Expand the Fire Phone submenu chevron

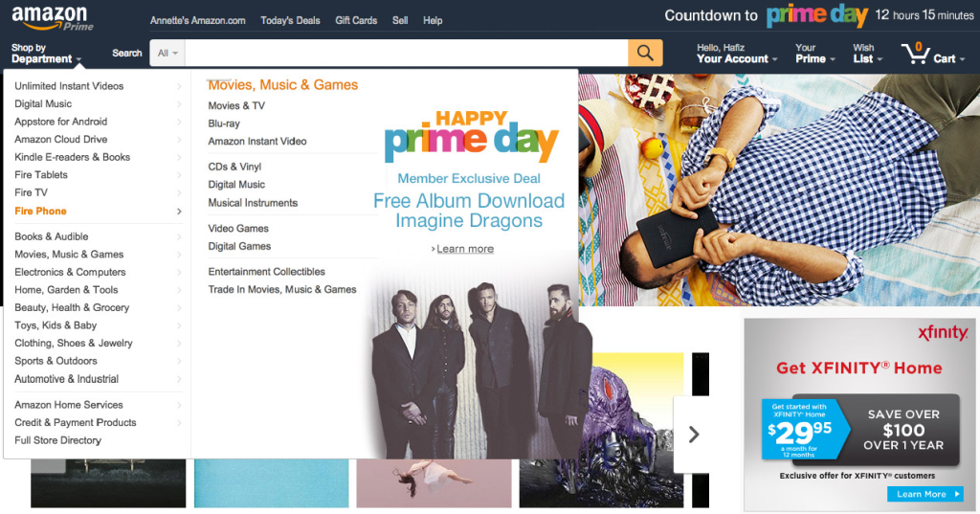point(179,212)
